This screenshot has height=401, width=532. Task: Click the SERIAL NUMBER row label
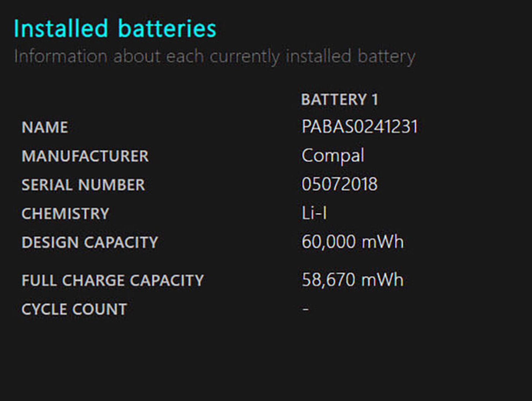[83, 185]
